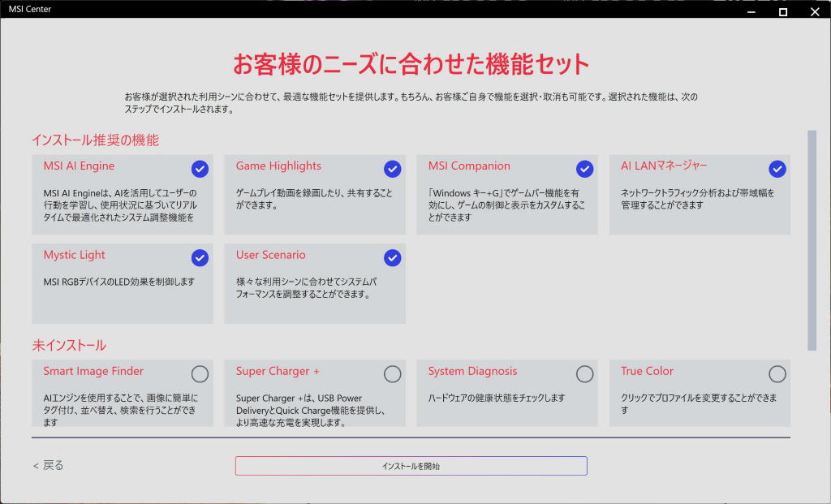This screenshot has height=504, width=831.
Task: Click the Mystic Light description text
Action: tap(119, 282)
